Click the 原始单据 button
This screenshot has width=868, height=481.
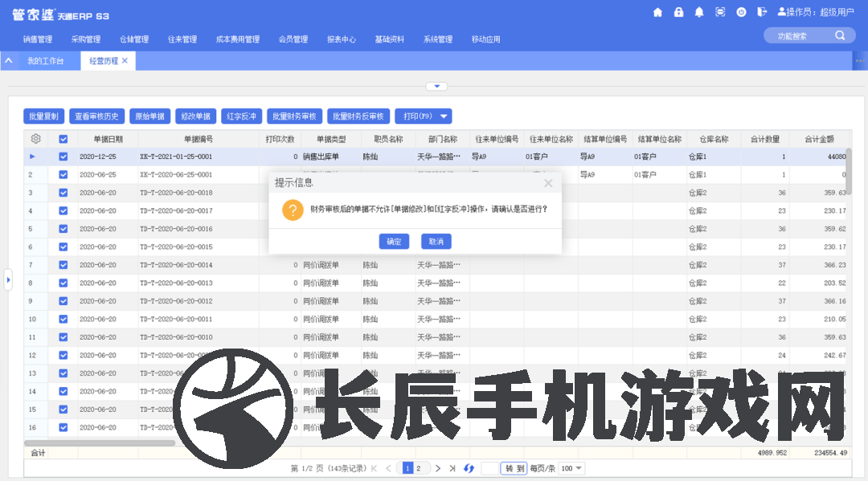pos(150,116)
